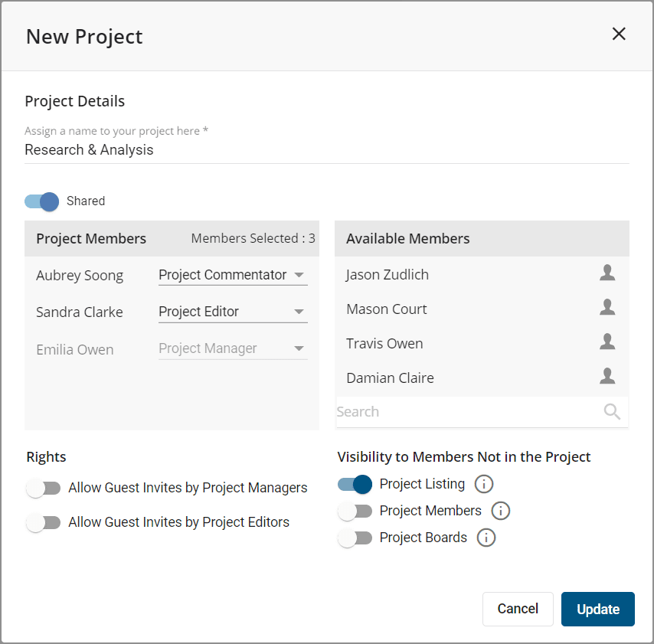The width and height of the screenshot is (654, 644).
Task: Click the add-member icon beside Mason Court
Action: (607, 307)
